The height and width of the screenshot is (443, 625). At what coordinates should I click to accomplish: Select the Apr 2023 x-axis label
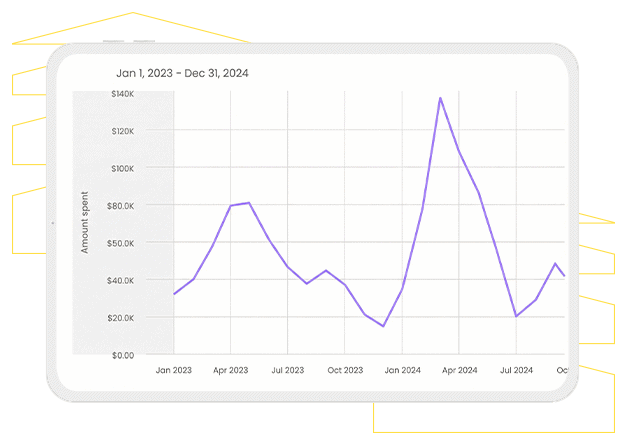pos(231,370)
